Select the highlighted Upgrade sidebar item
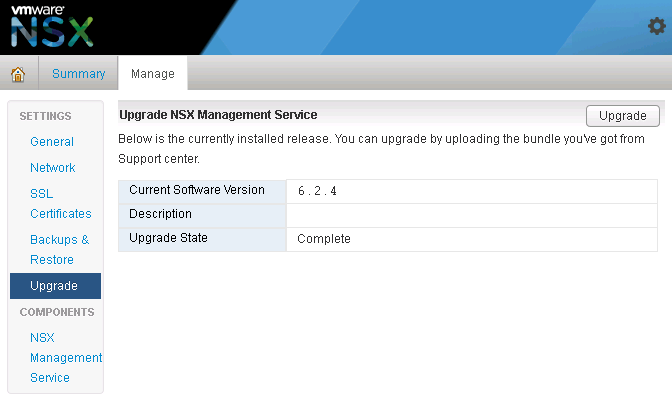This screenshot has width=672, height=405. [x=55, y=286]
